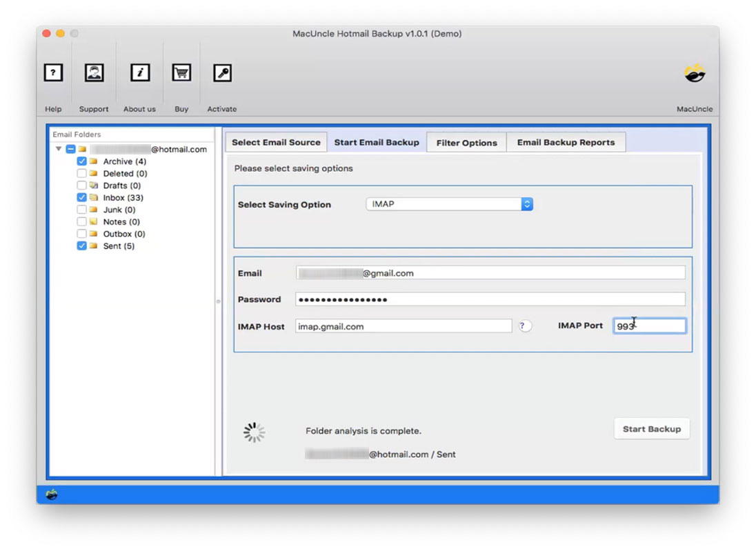
Task: Select the Buy cart icon
Action: tap(181, 72)
